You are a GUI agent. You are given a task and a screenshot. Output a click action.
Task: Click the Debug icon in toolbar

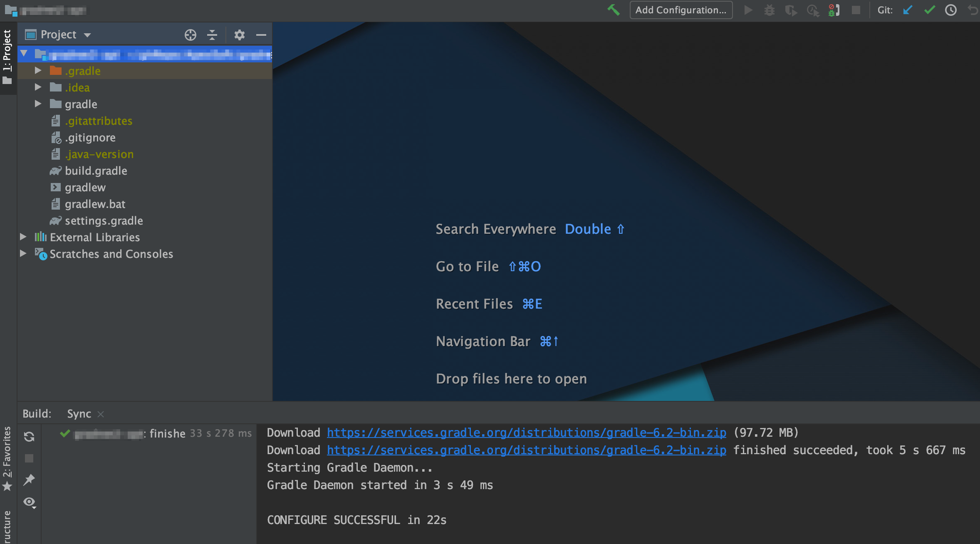point(769,10)
